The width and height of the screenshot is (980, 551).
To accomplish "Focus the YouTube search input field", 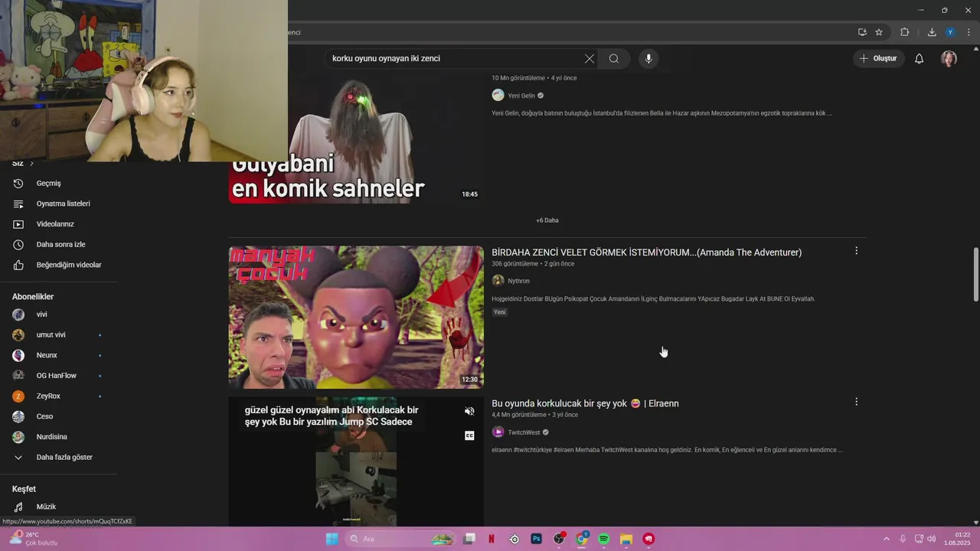I will (456, 58).
